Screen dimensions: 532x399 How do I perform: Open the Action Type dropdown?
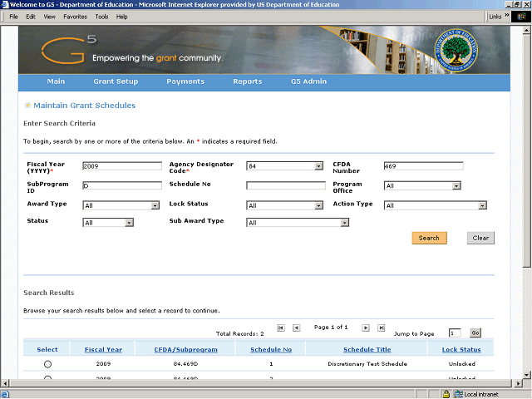pyautogui.click(x=482, y=205)
